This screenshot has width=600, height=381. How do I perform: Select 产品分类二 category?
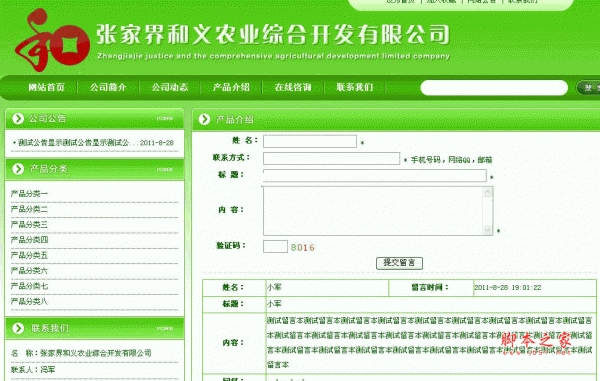pyautogui.click(x=29, y=209)
